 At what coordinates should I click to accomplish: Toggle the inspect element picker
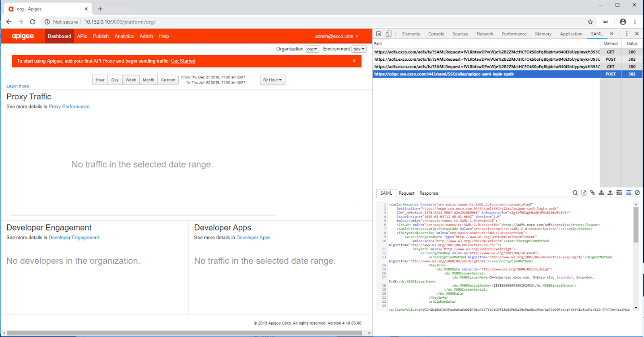379,34
